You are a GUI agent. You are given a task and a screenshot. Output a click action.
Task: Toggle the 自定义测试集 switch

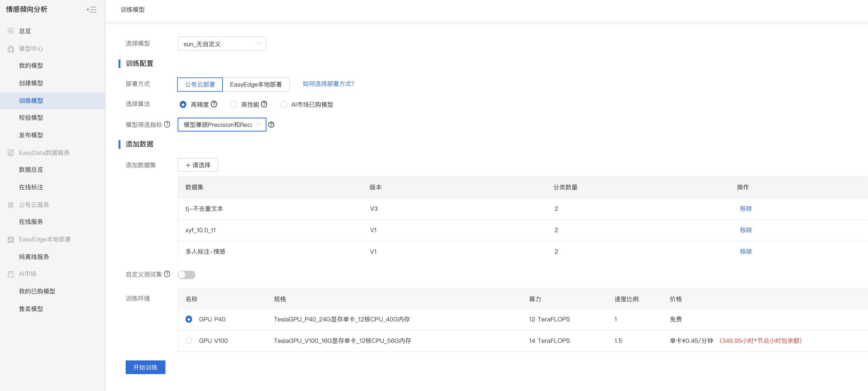[187, 275]
